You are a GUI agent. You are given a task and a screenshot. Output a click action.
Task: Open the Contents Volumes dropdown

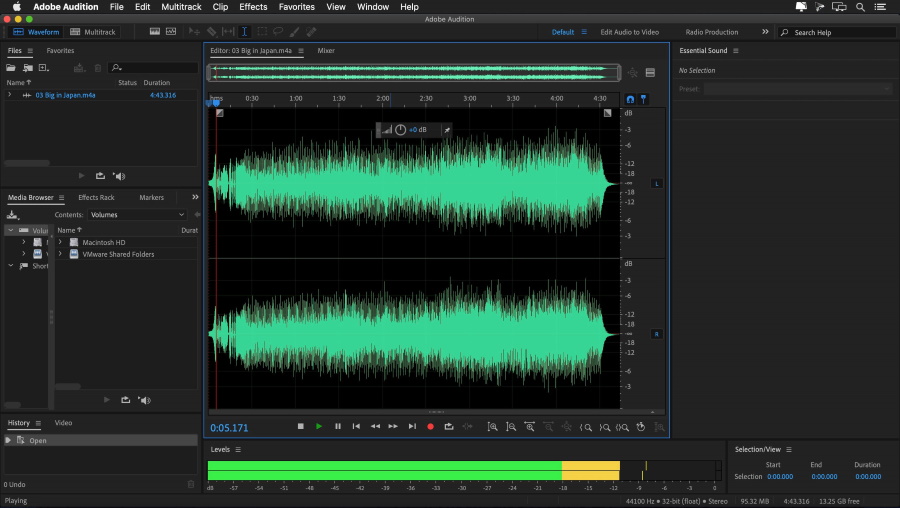[137, 215]
